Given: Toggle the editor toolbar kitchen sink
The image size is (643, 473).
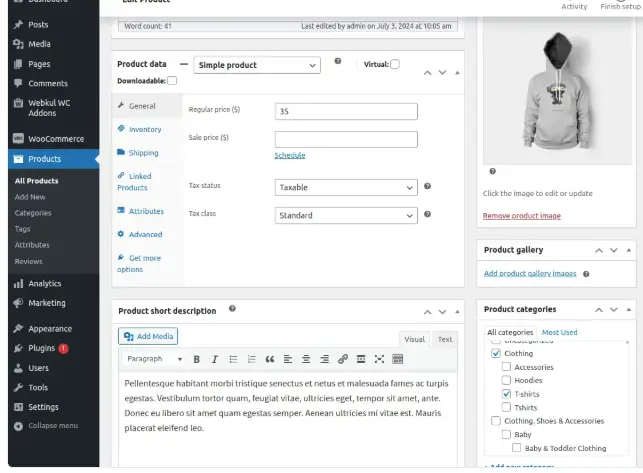Looking at the screenshot, I should click(397, 359).
